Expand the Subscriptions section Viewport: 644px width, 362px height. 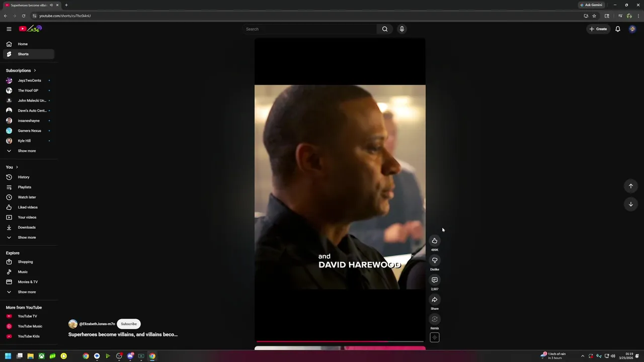pos(21,70)
